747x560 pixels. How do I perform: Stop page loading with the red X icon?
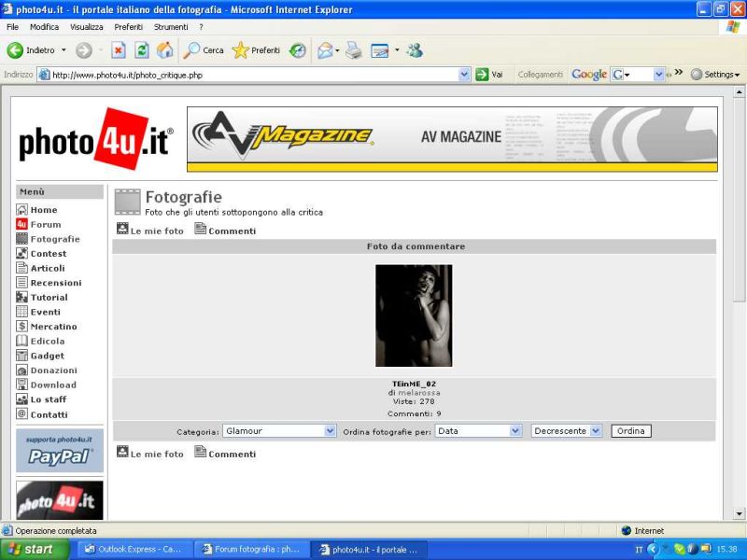(x=117, y=50)
